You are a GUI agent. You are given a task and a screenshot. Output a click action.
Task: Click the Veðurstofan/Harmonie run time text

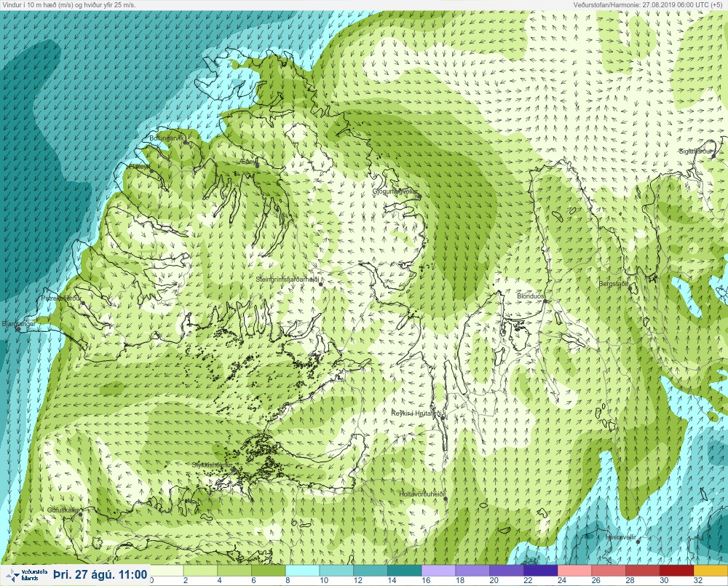tap(648, 4)
